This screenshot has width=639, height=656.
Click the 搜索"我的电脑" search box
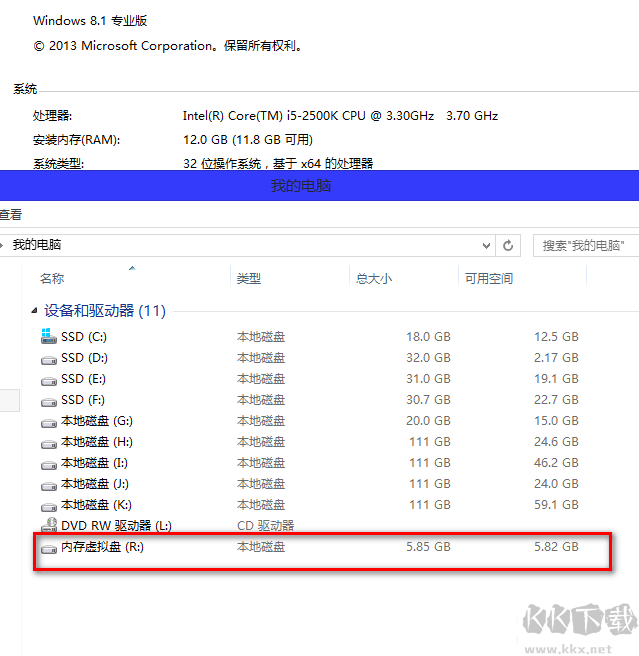click(x=586, y=245)
